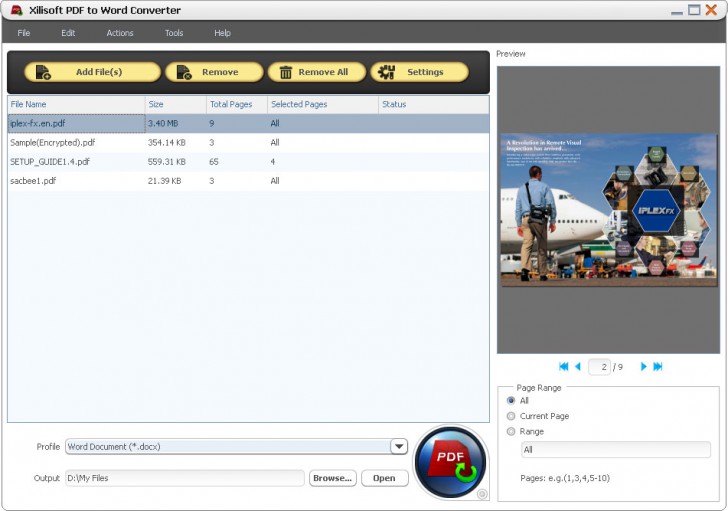Select SETUP_GUIDE1.4.pdf row

click(x=248, y=162)
